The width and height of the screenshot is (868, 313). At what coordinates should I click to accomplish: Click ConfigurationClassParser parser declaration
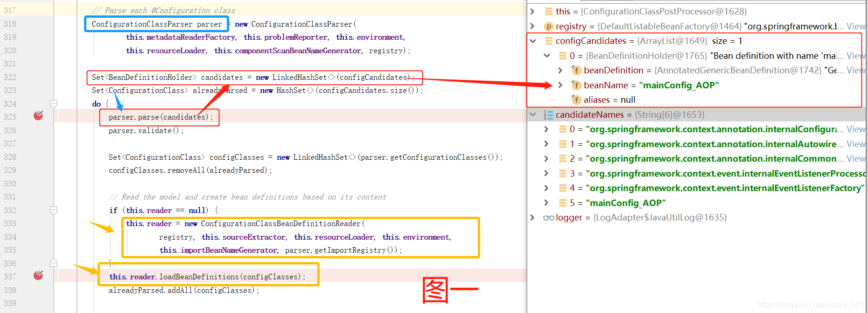coord(157,24)
